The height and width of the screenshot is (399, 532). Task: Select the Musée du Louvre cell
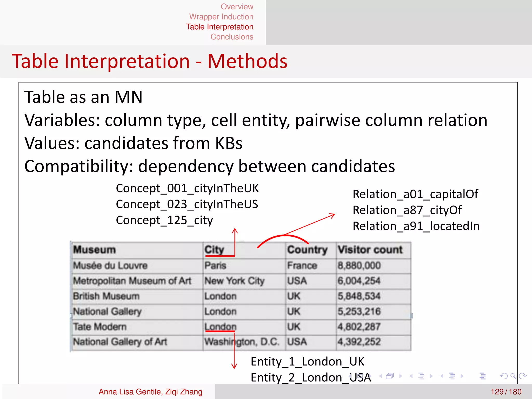(137, 265)
